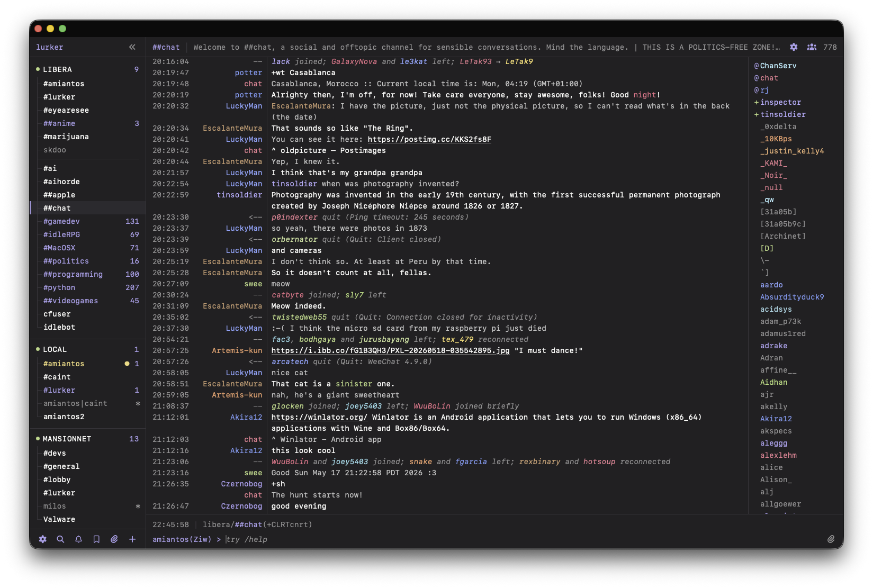873x588 pixels.
Task: Open bookmarks icon in sidebar footer
Action: (96, 539)
